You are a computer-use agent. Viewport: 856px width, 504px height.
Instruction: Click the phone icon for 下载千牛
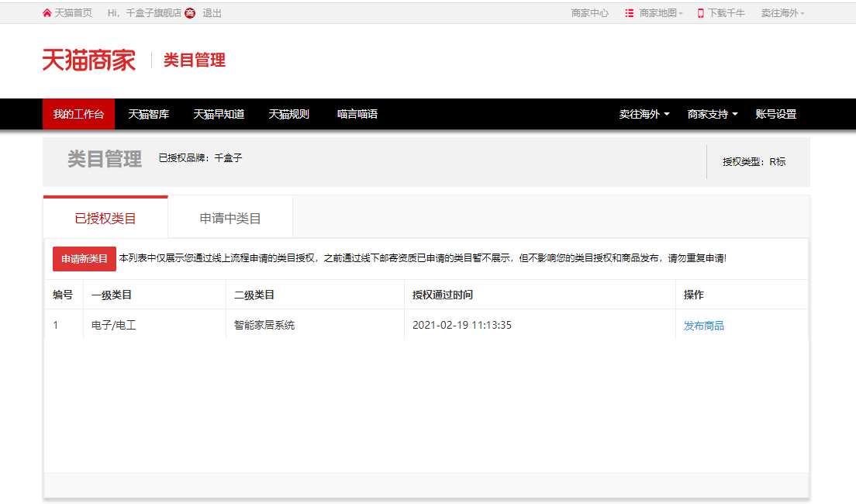pos(701,13)
